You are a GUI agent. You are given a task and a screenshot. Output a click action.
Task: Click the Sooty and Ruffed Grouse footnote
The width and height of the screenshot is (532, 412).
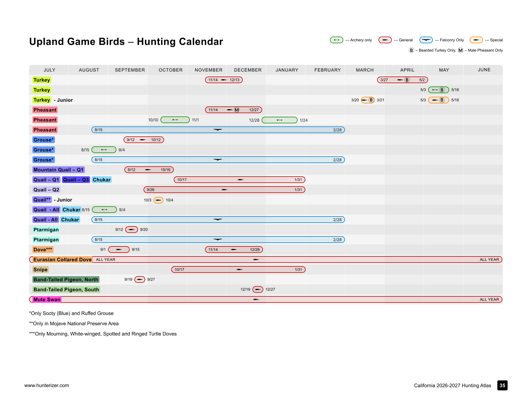click(71, 313)
